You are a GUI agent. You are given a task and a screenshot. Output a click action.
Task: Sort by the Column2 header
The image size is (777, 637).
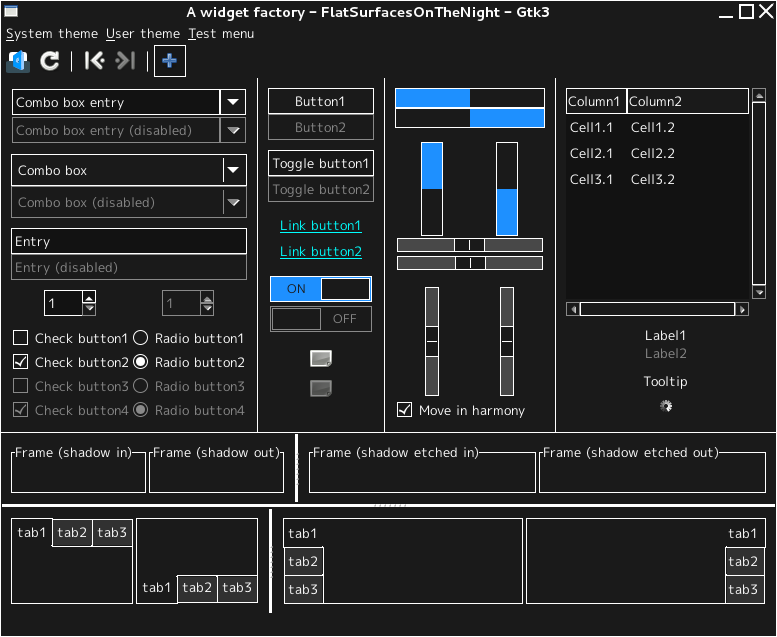click(688, 102)
